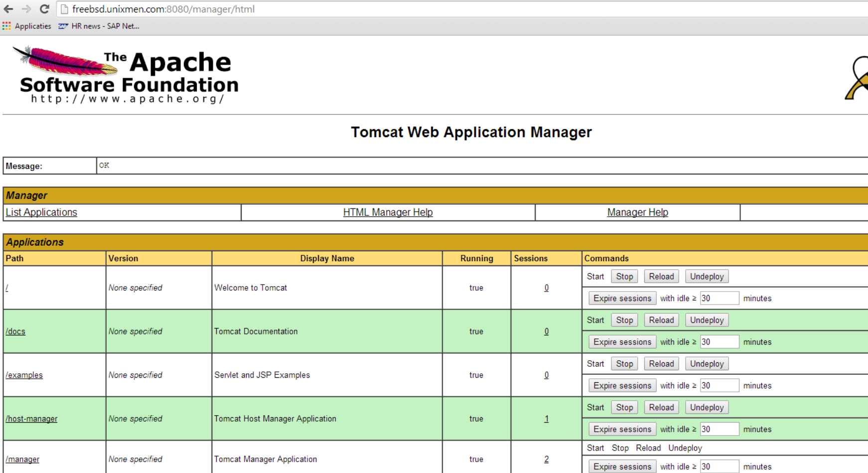Stop the Welcome to Tomcat application

[x=624, y=277]
